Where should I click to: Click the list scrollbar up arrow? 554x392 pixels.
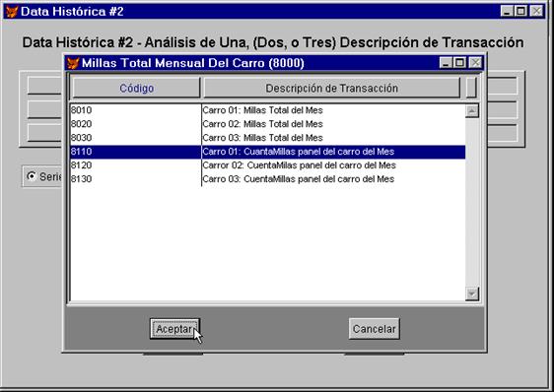[472, 111]
